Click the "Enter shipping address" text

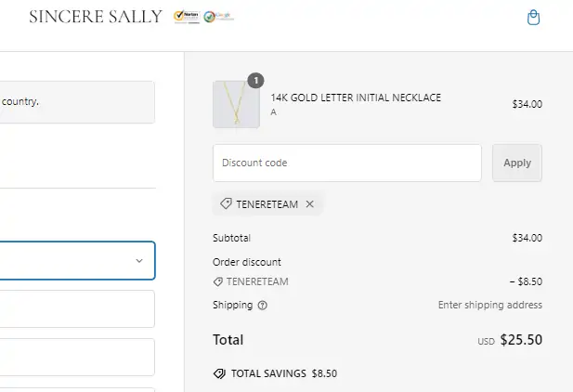(x=489, y=305)
